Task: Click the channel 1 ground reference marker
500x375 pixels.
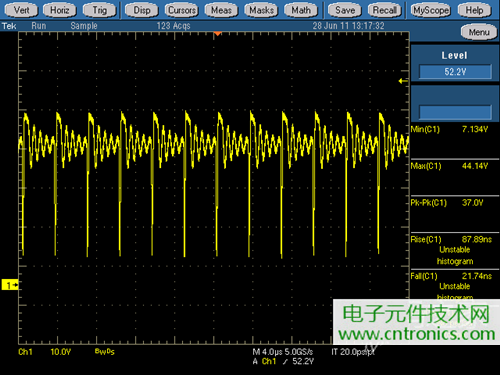Action: click(x=10, y=285)
